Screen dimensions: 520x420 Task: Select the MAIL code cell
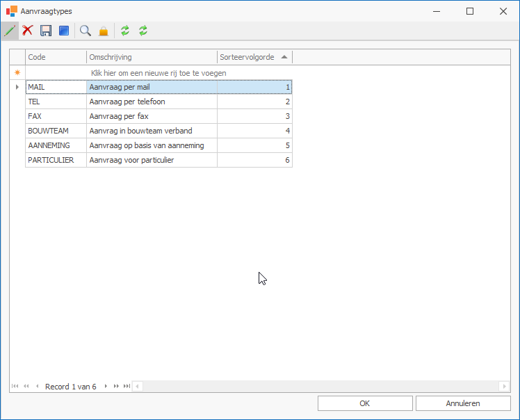(x=56, y=87)
